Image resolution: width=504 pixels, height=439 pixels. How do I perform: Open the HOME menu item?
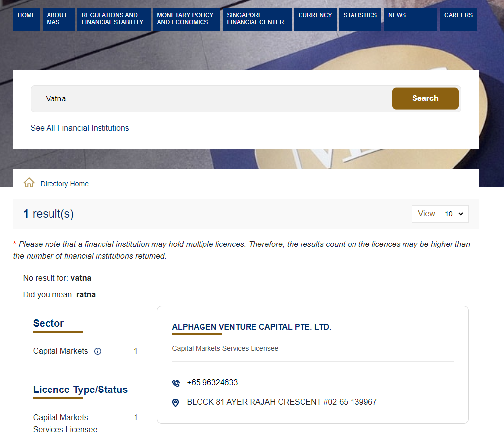click(27, 19)
